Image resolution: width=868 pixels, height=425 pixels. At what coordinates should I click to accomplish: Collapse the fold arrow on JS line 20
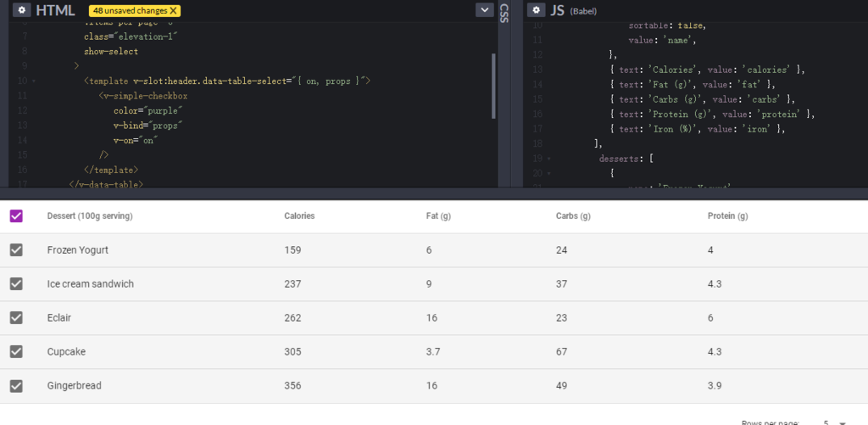coord(548,174)
